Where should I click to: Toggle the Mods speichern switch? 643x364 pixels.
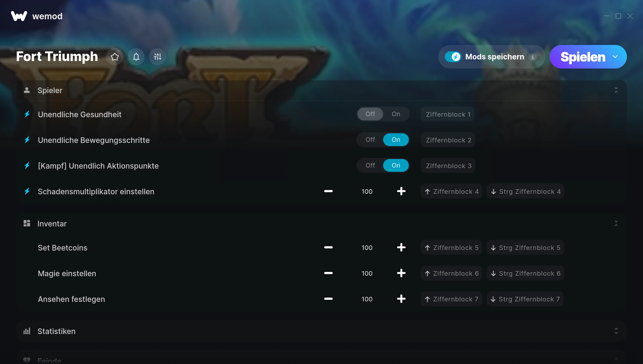453,57
